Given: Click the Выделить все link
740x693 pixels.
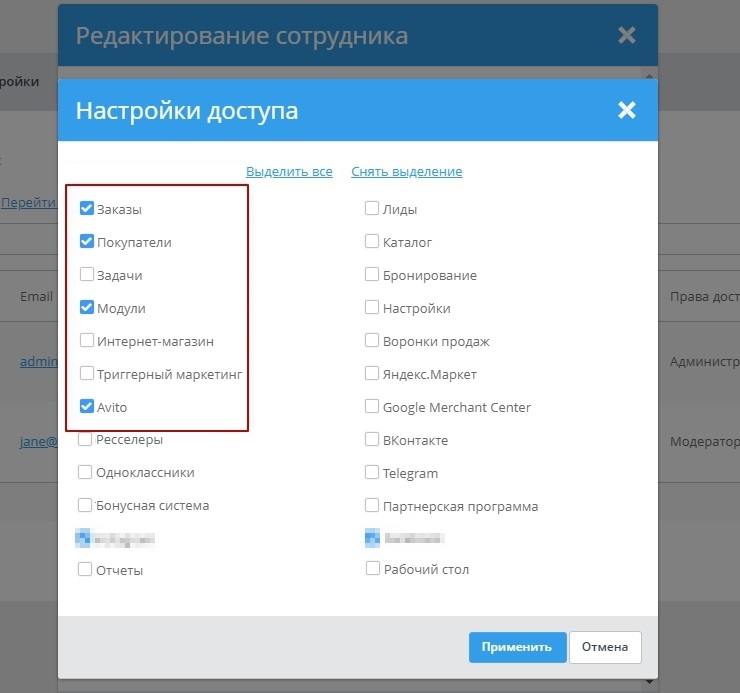Looking at the screenshot, I should click(289, 171).
